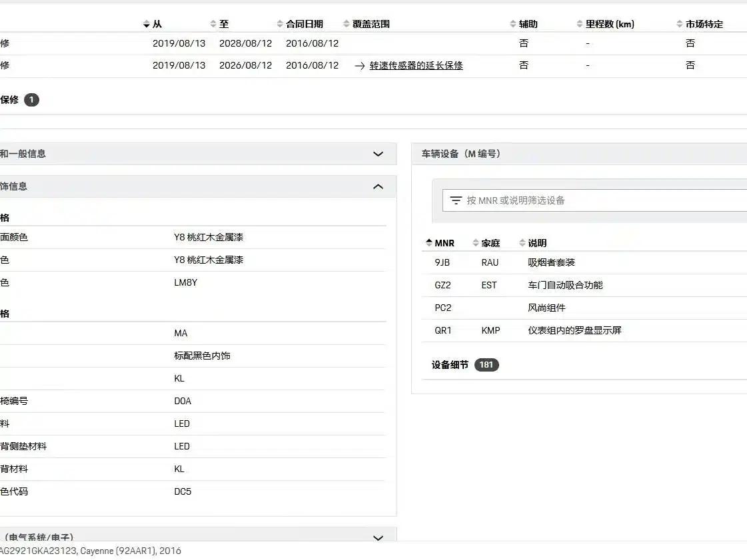
Task: Sort equipment list by 家庭 column
Action: tap(486, 243)
